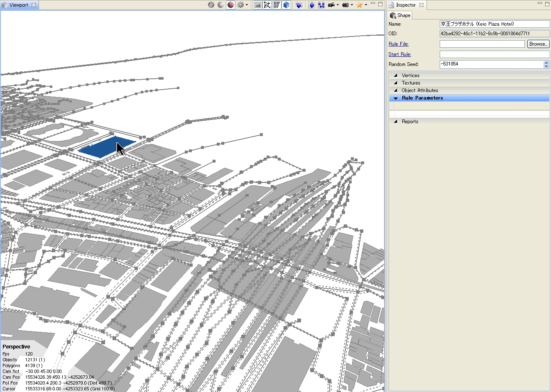Select the Shape tab in Inspector
This screenshot has width=551, height=392.
point(401,15)
